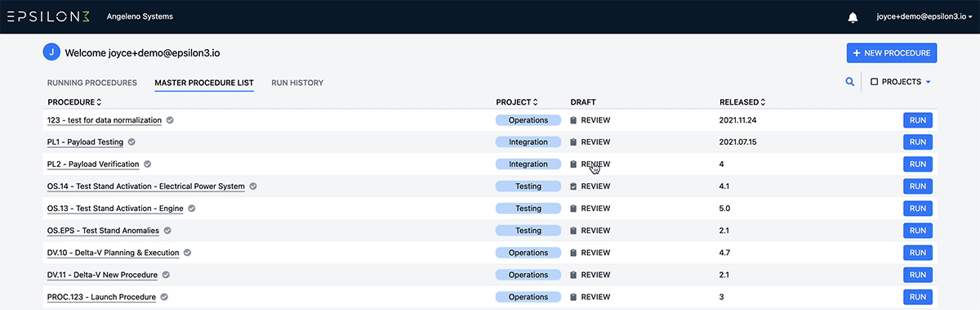
Task: Click clipboard icon in OS.13 Engine row
Action: tap(573, 209)
